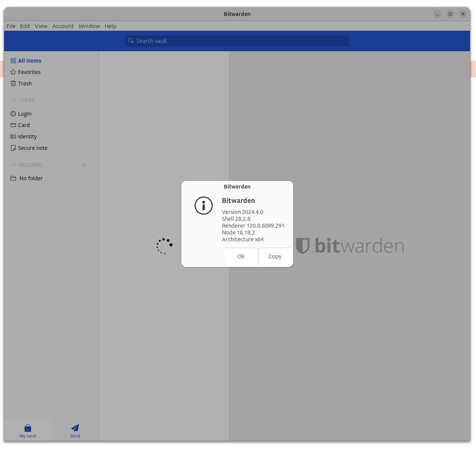Click the FOLDERS section heading

click(31, 165)
